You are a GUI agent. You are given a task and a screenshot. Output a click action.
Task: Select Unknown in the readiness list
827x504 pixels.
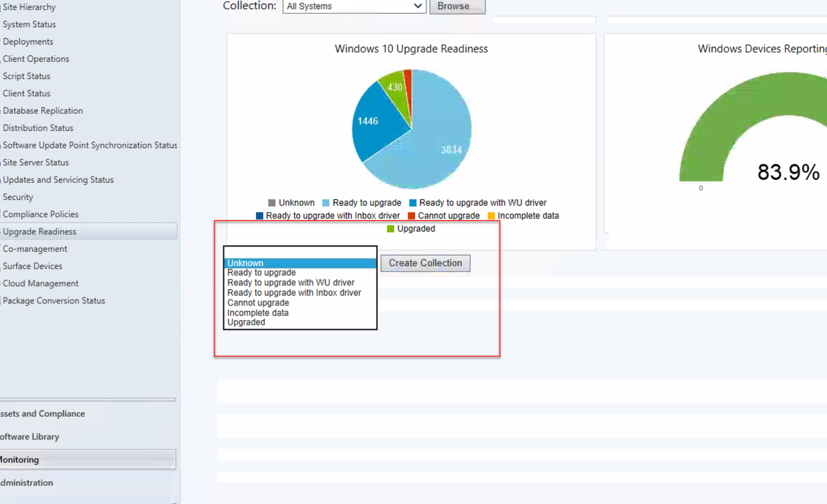(x=246, y=263)
